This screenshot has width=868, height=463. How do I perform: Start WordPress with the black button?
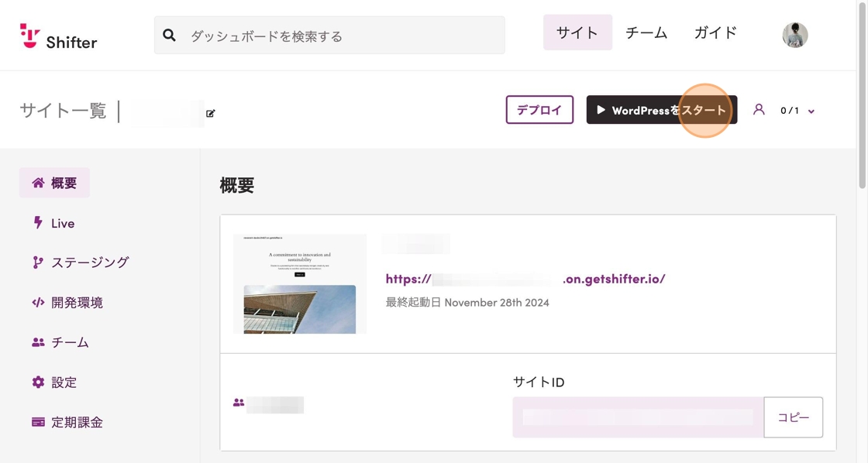tap(662, 109)
